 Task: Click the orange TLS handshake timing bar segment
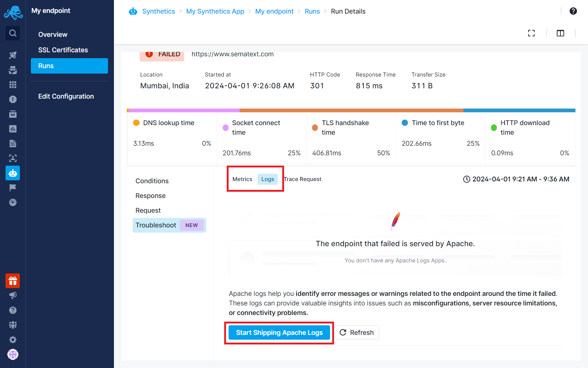[351, 110]
